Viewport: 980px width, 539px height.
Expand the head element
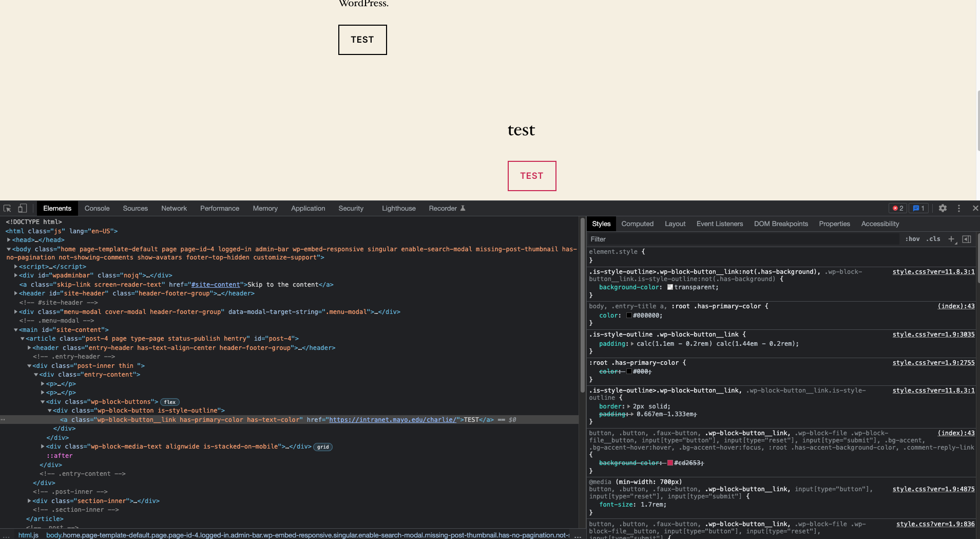(x=9, y=240)
